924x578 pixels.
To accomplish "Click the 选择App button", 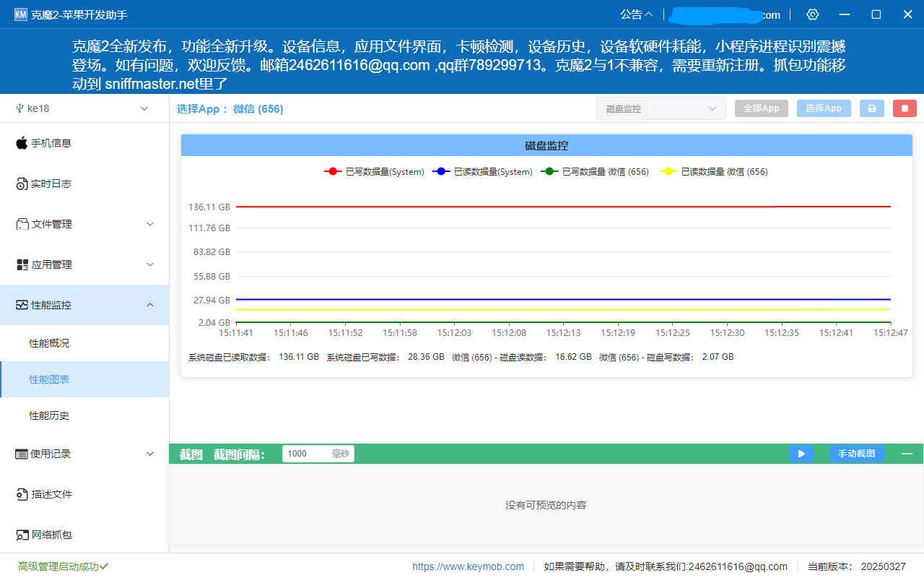I will pyautogui.click(x=824, y=108).
